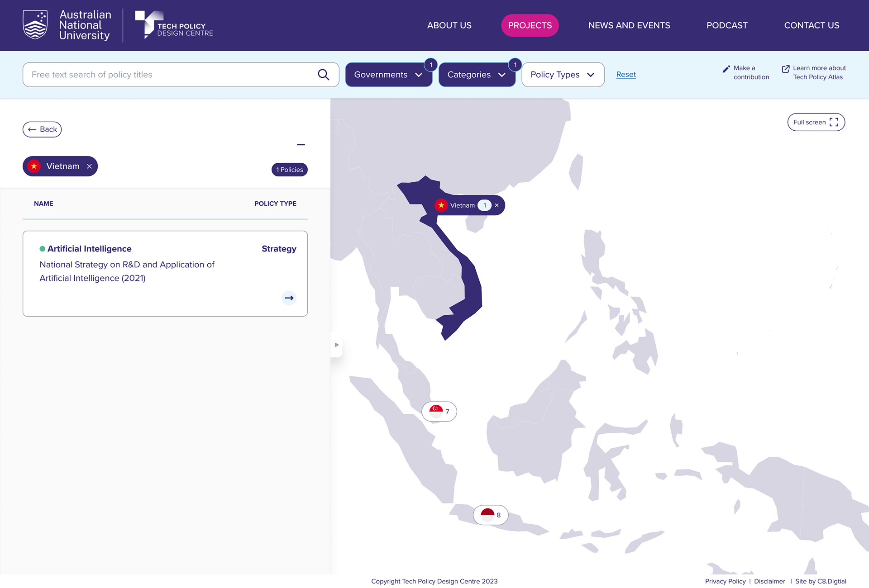The height and width of the screenshot is (588, 869).
Task: Open the CONTACT US page
Action: [812, 25]
